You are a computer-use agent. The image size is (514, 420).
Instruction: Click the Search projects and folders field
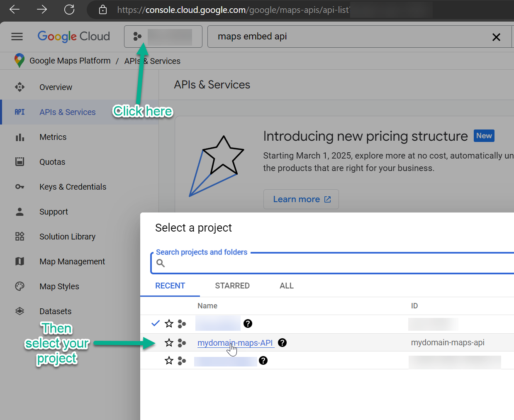point(333,263)
